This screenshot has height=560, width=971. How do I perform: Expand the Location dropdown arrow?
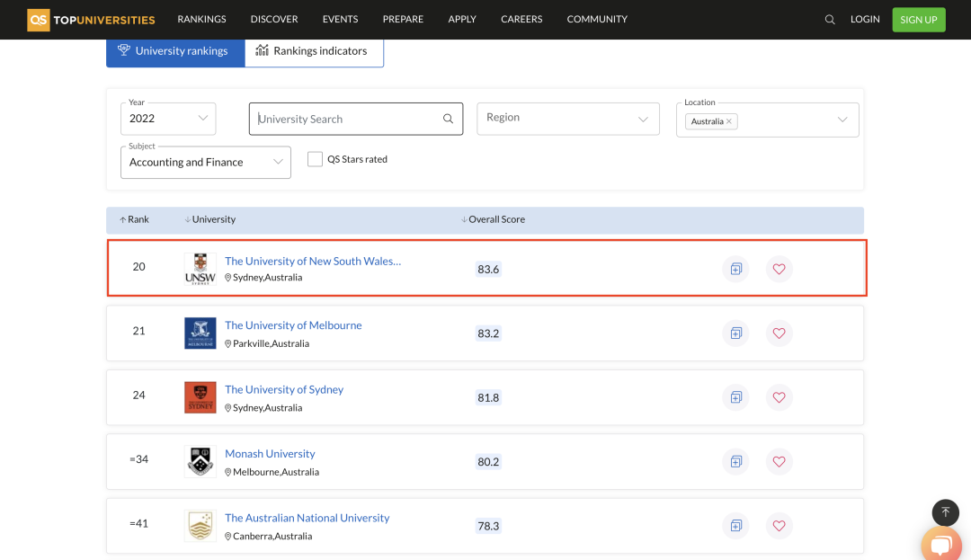(x=842, y=120)
